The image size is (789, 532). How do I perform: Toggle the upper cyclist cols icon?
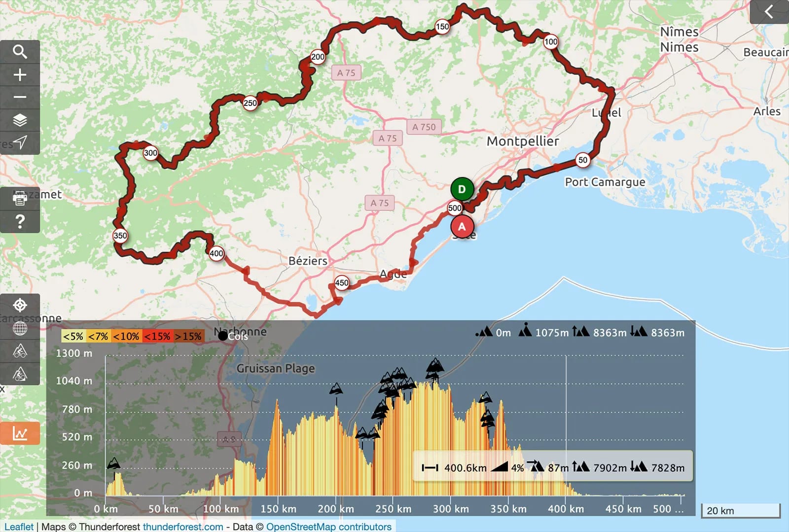(20, 351)
